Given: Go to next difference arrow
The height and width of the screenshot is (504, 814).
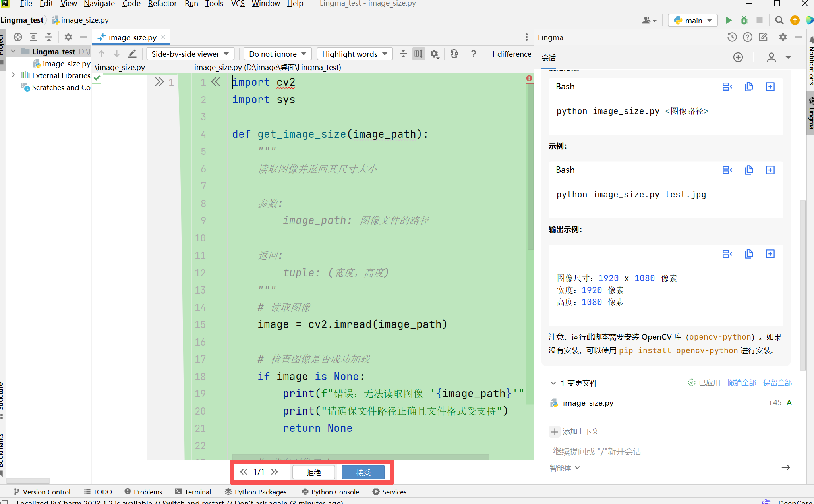Looking at the screenshot, I should (117, 54).
